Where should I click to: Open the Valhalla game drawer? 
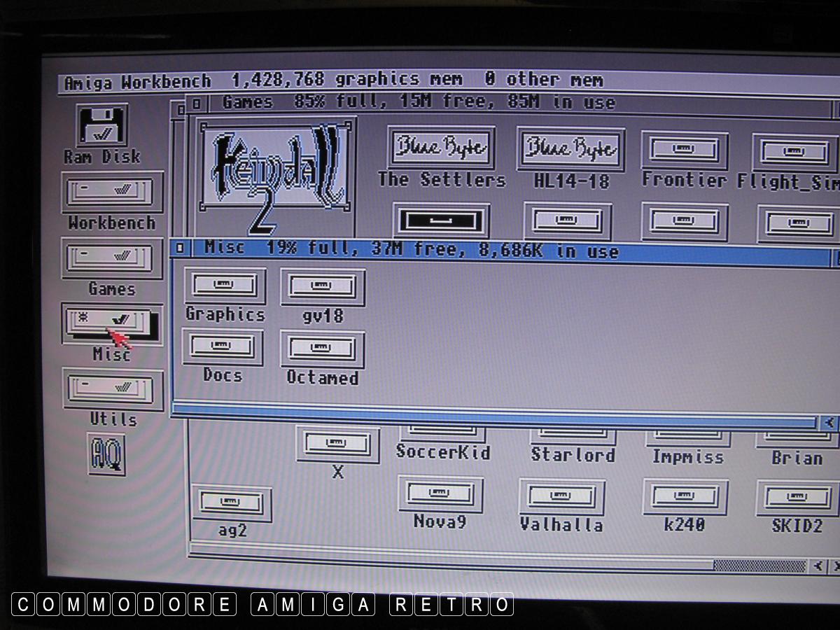pyautogui.click(x=561, y=496)
